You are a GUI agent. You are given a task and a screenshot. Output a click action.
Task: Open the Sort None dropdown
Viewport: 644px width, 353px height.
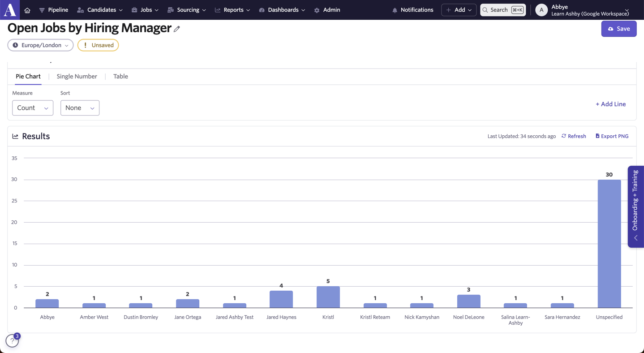pos(80,108)
